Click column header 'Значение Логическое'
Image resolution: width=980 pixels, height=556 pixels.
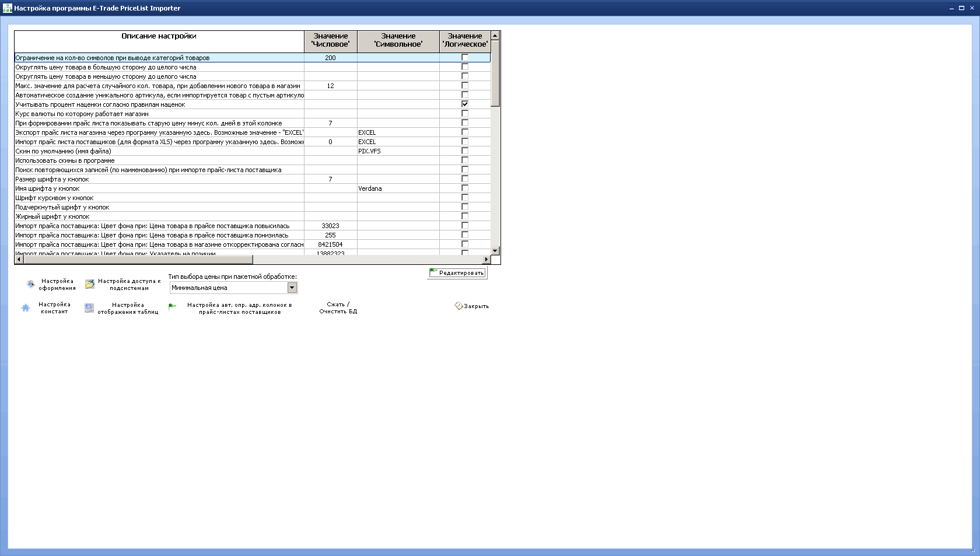(465, 42)
